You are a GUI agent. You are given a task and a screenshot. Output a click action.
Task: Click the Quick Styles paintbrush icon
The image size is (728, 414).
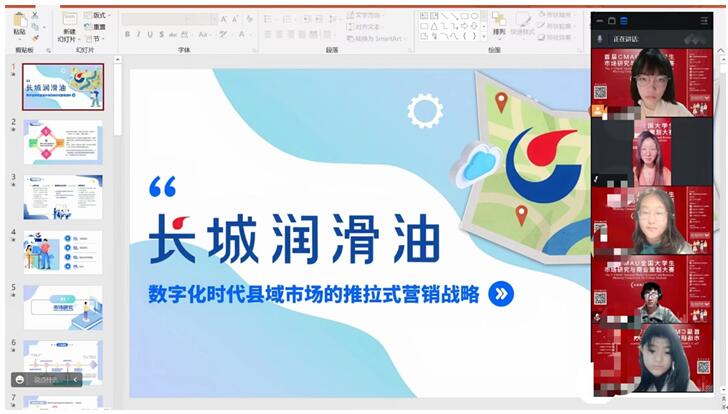(523, 20)
